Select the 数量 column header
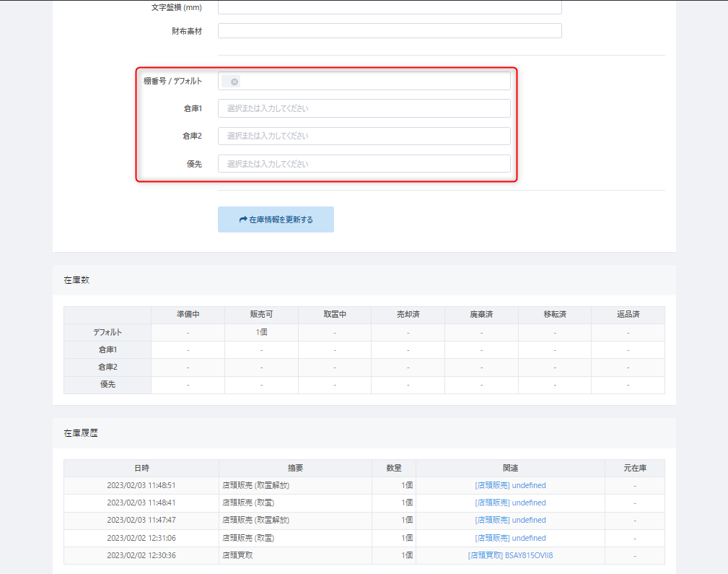The image size is (728, 574). tap(394, 468)
